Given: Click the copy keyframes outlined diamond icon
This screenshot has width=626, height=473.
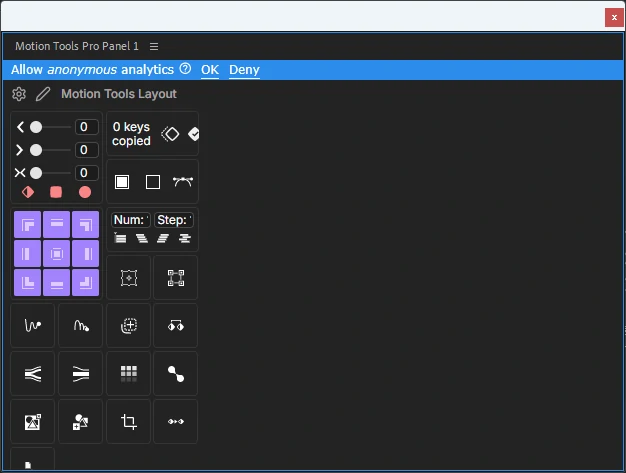Looking at the screenshot, I should [170, 134].
